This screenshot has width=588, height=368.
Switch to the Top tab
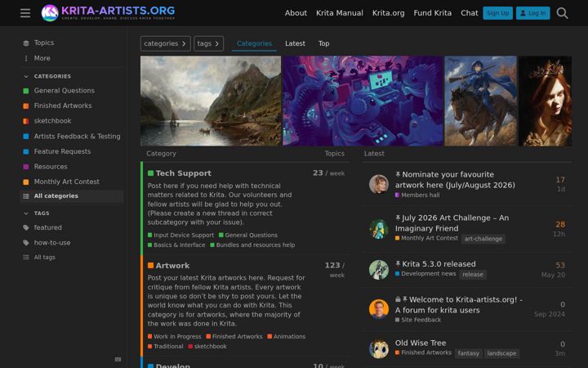point(323,43)
